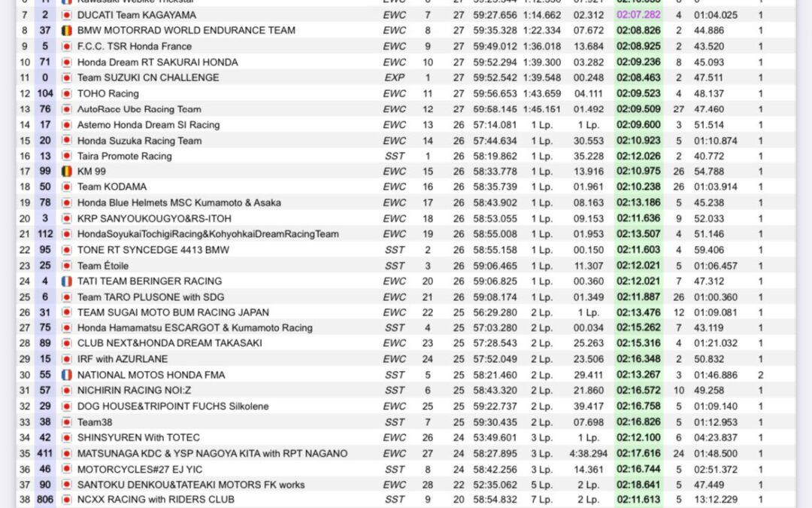Screen dimensions: 812x508
Task: Click the Japan flag beside Team38
Action: (x=66, y=422)
